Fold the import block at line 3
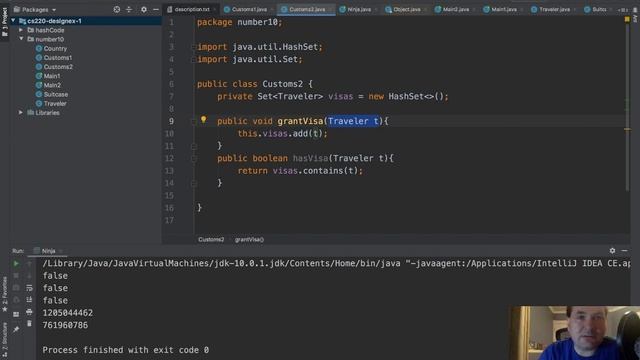640x360 pixels. 194,47
